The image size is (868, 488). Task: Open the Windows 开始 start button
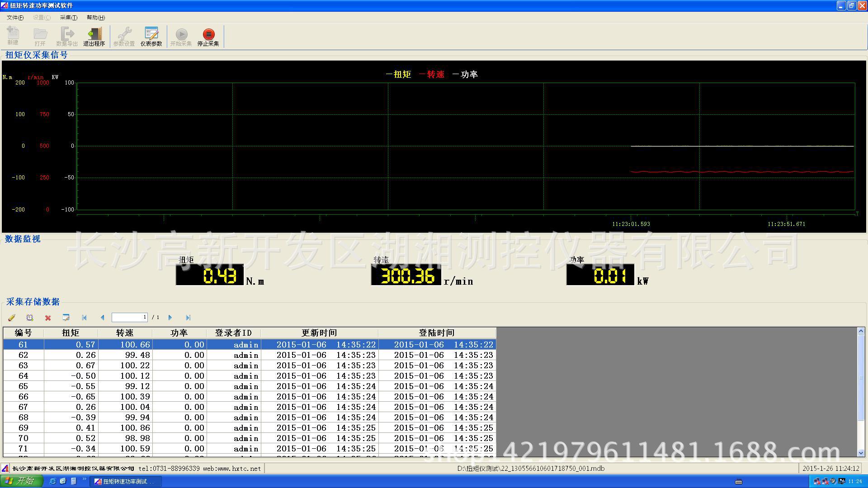pos(21,481)
